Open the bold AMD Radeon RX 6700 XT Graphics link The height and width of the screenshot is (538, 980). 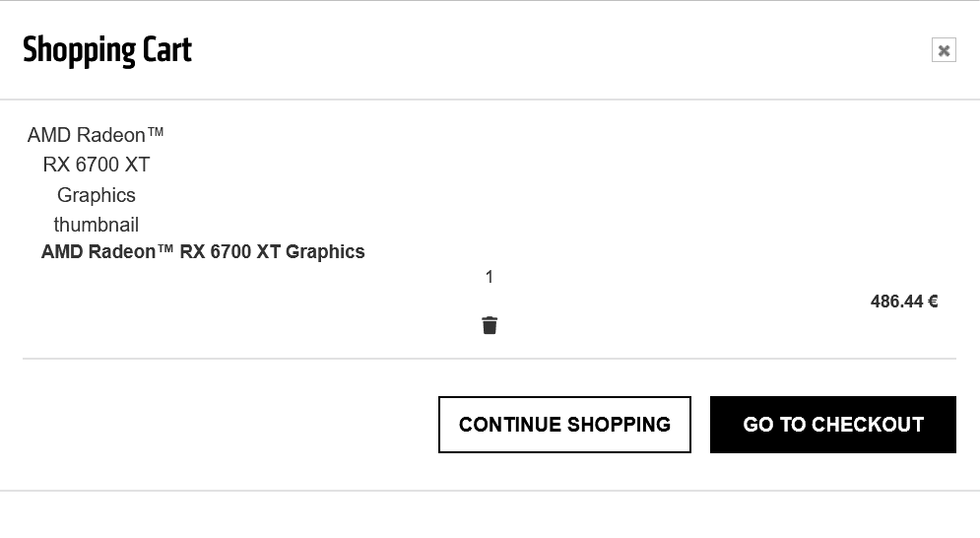tap(203, 251)
